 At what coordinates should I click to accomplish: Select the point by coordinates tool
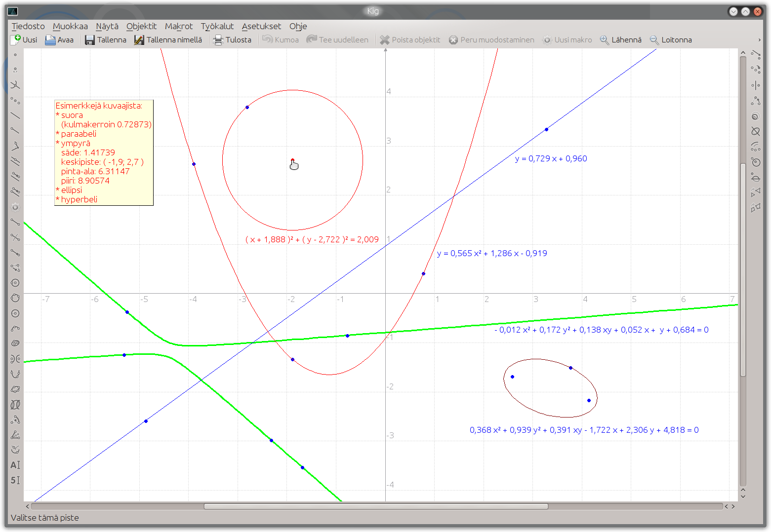point(15,70)
